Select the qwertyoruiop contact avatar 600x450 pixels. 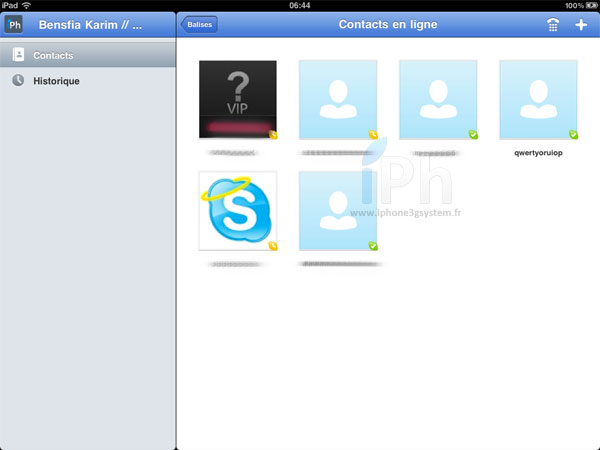[x=538, y=99]
